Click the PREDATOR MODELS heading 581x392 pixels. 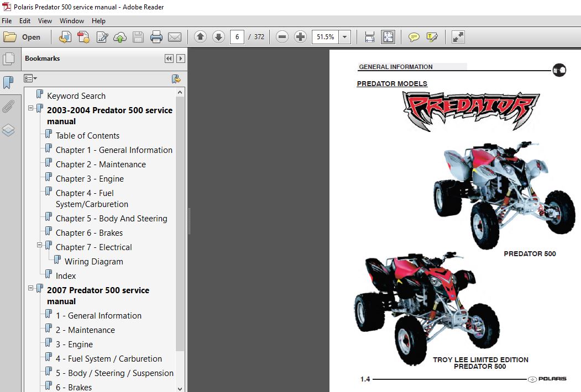[x=392, y=84]
